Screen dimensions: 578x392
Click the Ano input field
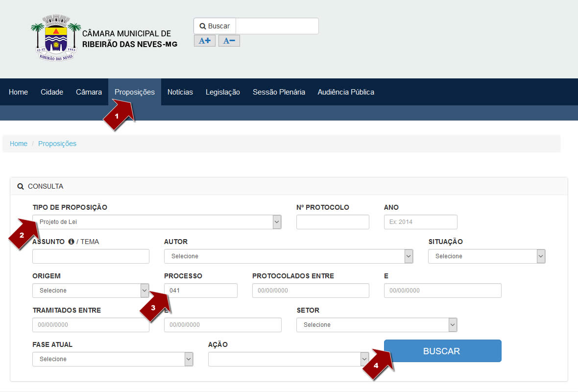coord(420,222)
